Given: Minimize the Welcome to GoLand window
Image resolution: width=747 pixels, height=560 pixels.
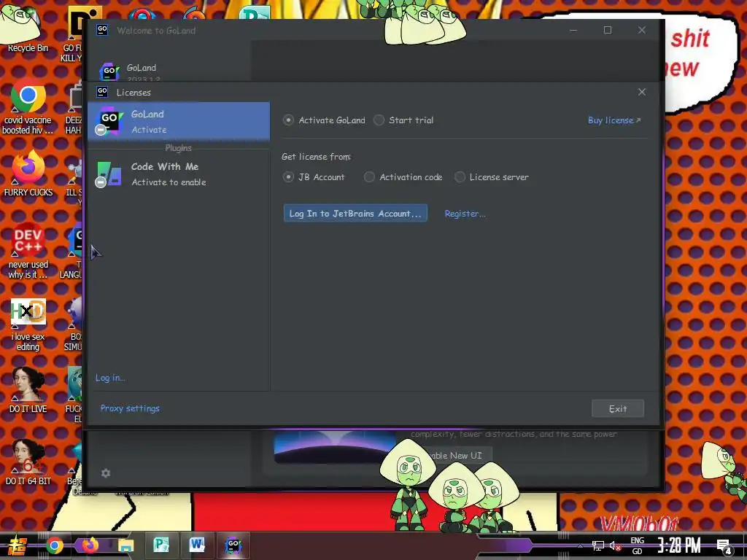Looking at the screenshot, I should click(573, 30).
